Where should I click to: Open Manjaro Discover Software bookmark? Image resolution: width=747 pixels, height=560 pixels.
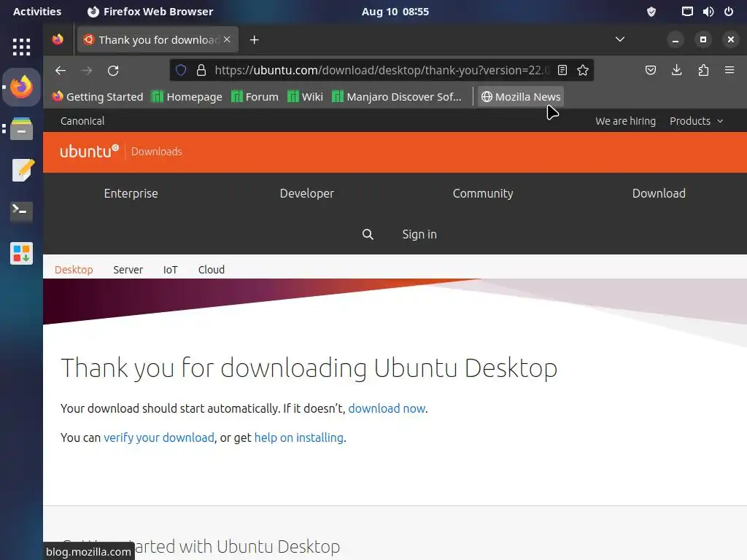pos(397,97)
